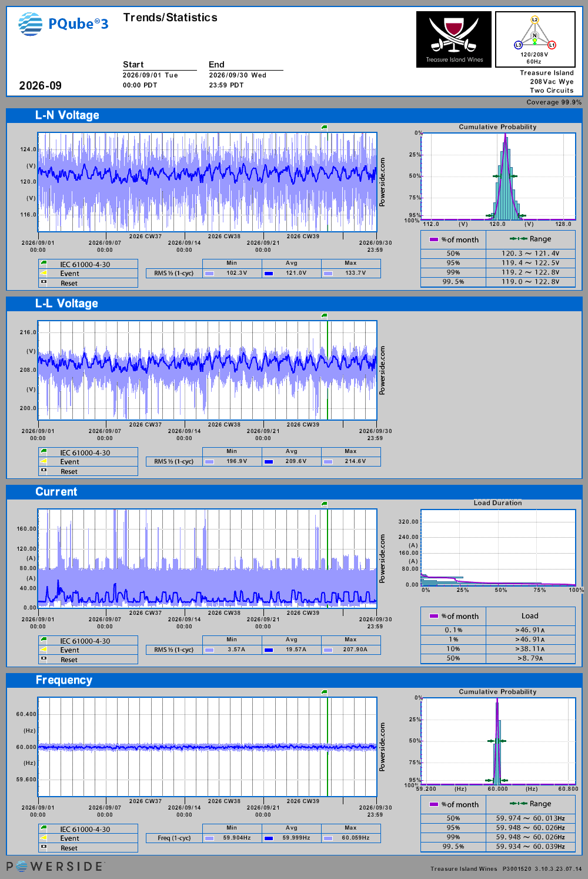Click the purple % of month marker in Frequency table
The image size is (588, 879).
[x=434, y=804]
